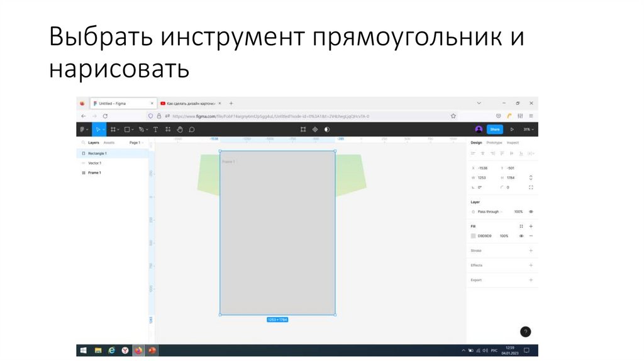Switch to the Layers tab
This screenshot has height=361, width=644.
point(94,143)
